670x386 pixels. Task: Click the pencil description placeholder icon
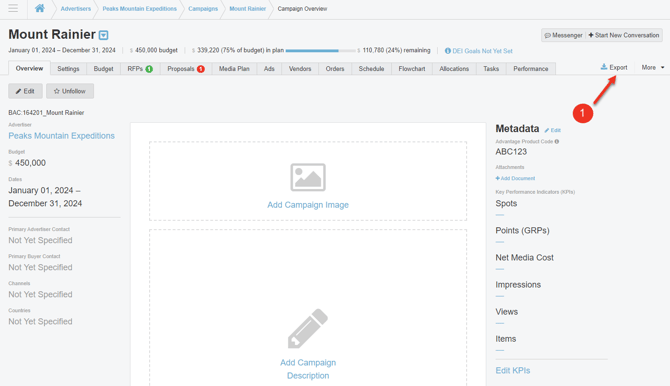(308, 328)
